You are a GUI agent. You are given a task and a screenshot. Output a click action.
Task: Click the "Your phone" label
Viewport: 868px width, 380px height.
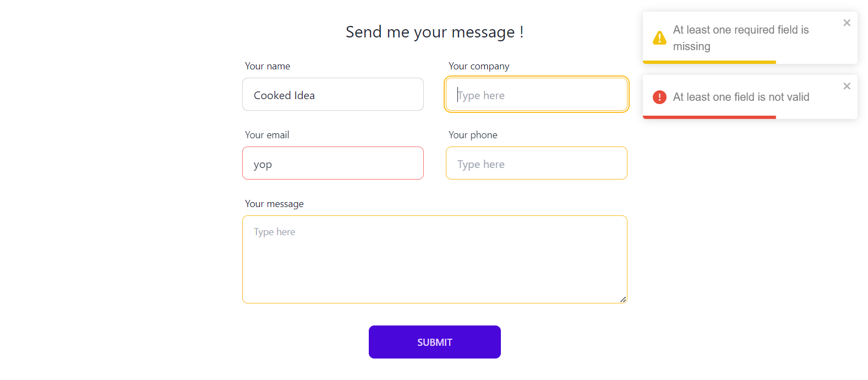(473, 135)
